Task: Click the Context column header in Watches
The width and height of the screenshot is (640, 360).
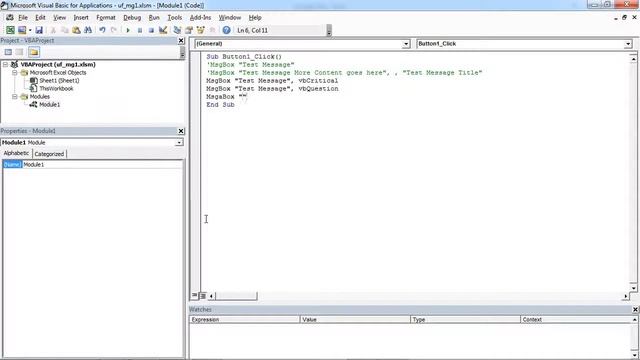Action: click(576, 320)
